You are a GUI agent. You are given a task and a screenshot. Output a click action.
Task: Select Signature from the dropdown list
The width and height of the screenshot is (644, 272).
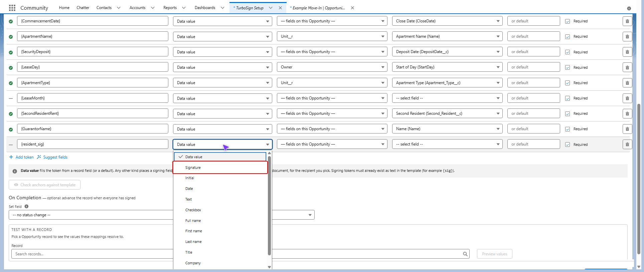(220, 168)
